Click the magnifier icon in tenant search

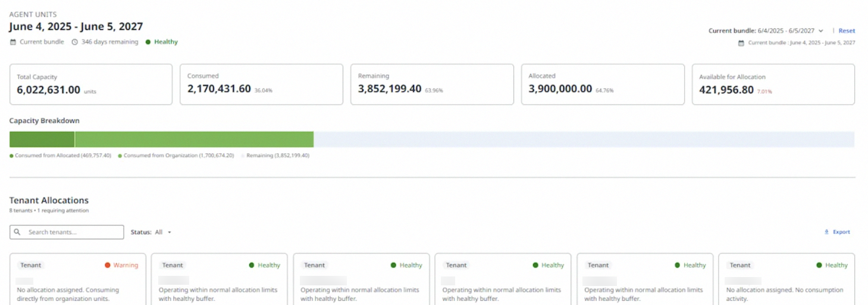point(17,232)
